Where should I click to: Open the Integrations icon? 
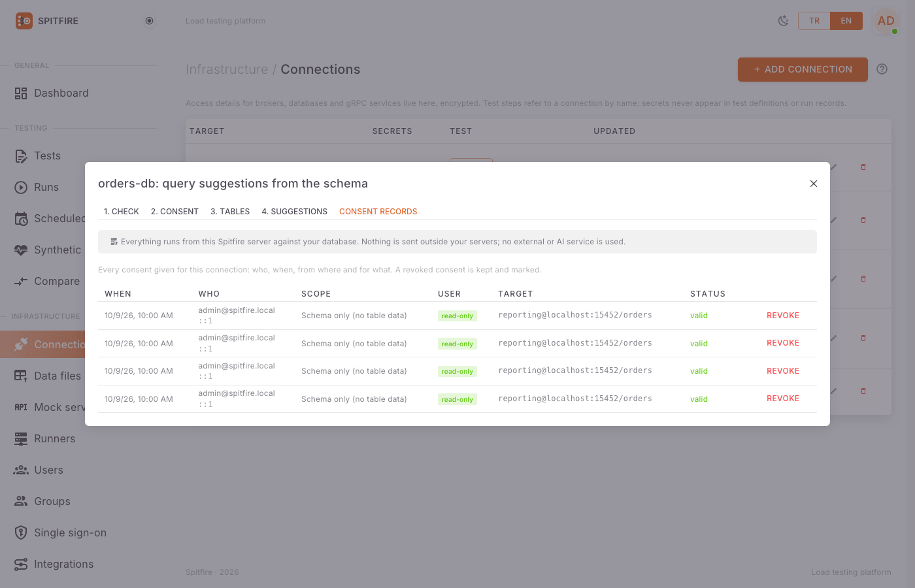click(21, 564)
